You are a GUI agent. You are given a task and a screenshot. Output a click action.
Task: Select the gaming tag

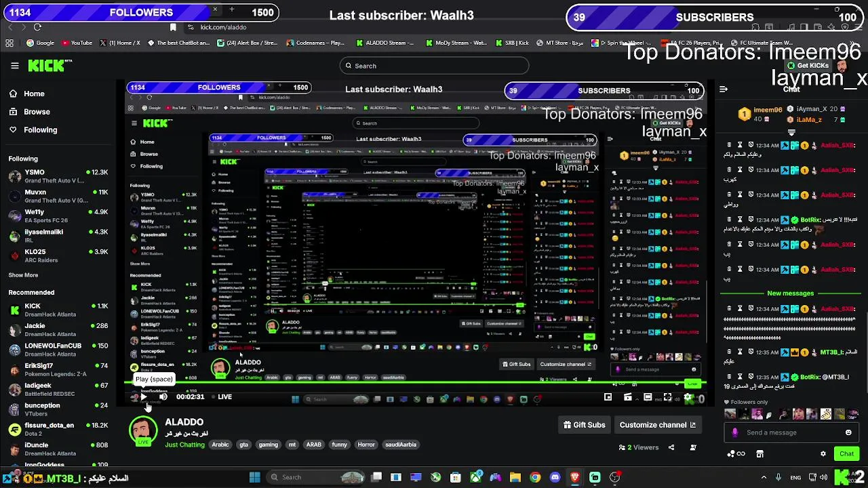(x=268, y=445)
